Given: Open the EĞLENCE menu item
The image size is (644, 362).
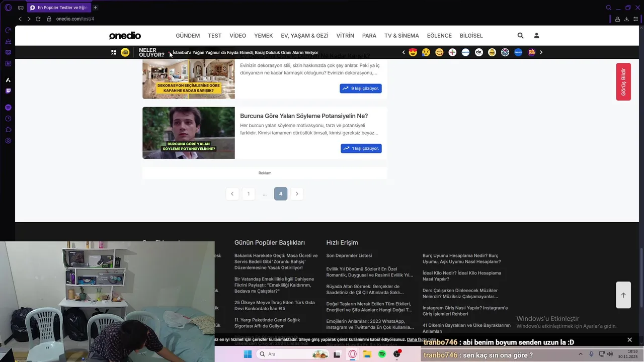Looking at the screenshot, I should click(x=439, y=36).
